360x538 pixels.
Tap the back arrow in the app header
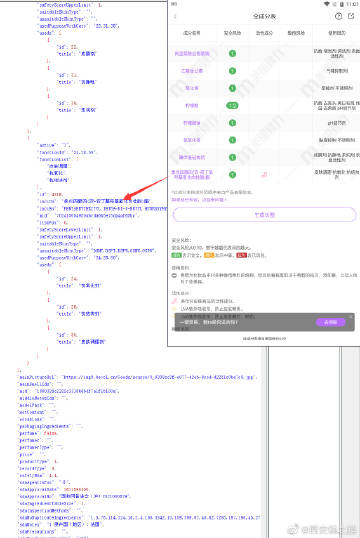(x=175, y=16)
